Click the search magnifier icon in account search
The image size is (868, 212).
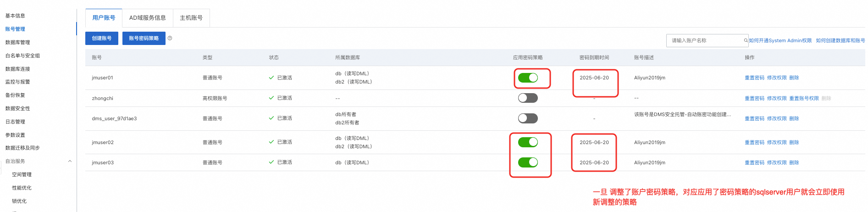point(746,40)
